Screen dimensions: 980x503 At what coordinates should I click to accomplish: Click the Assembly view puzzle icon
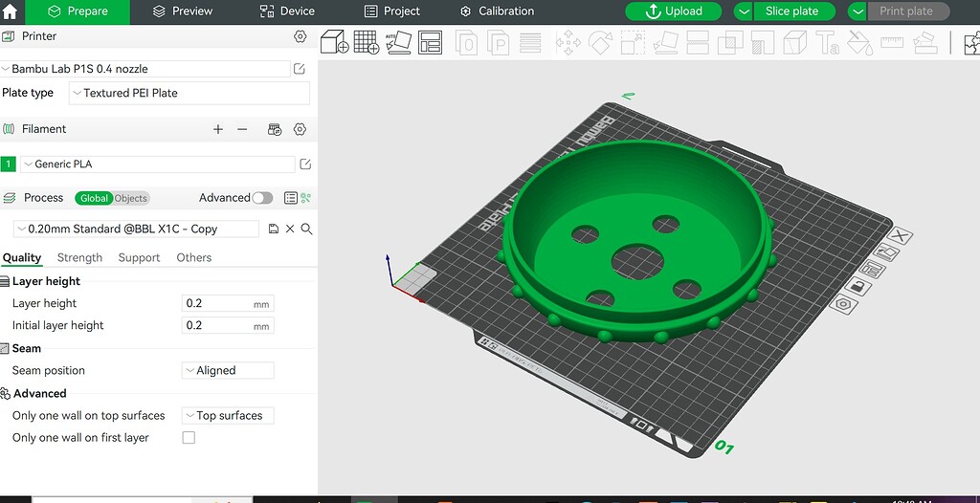pyautogui.click(x=972, y=43)
